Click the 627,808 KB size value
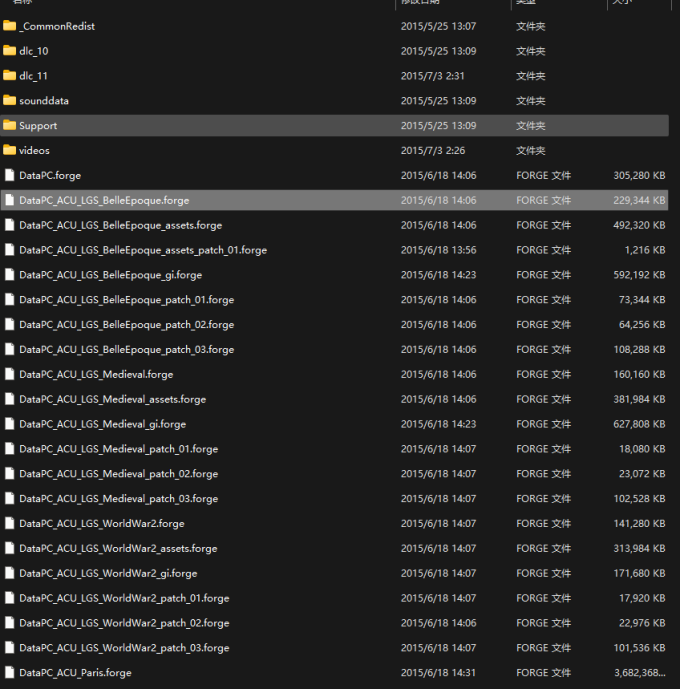The height and width of the screenshot is (689, 680). [x=639, y=424]
